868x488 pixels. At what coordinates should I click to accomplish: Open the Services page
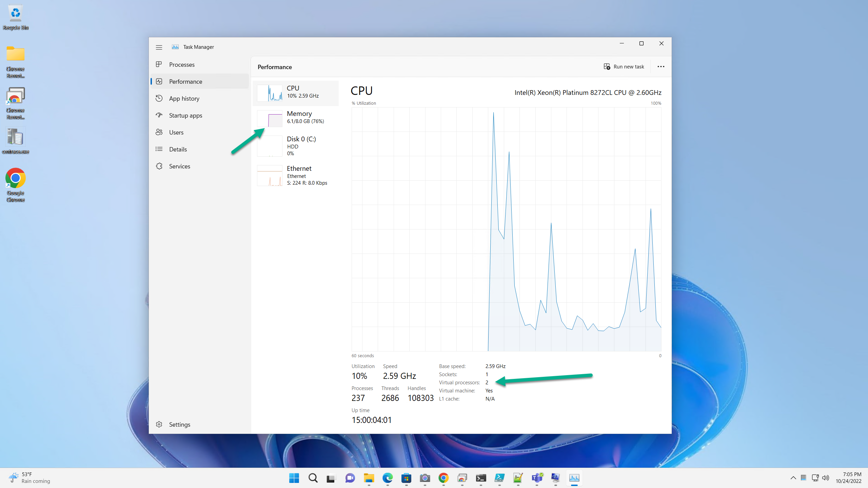[x=200, y=166]
